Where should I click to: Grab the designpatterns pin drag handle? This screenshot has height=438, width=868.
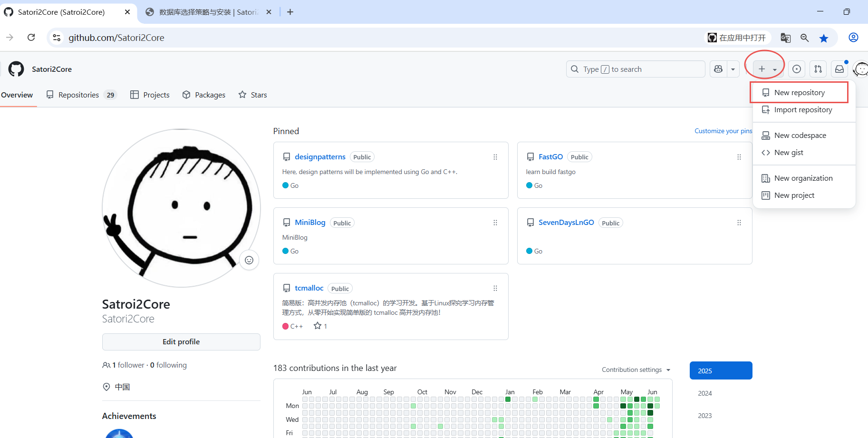pos(495,157)
